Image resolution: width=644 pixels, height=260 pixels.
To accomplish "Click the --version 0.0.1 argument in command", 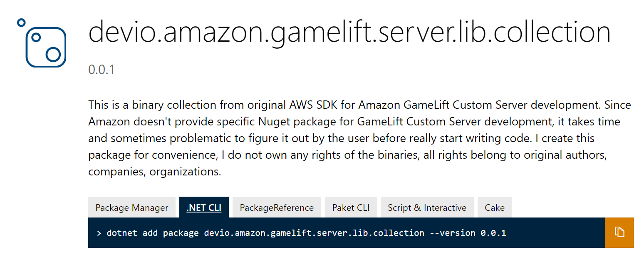I will 468,233.
